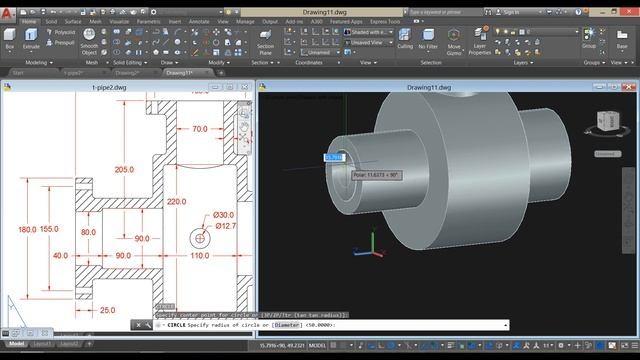Click the Clean Screen icon in status bar
The image size is (640, 360).
(x=624, y=346)
